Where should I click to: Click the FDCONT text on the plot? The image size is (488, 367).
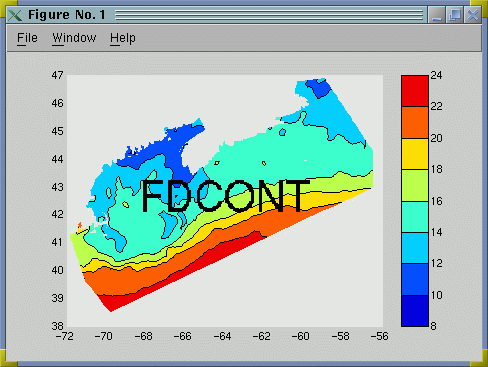point(225,196)
